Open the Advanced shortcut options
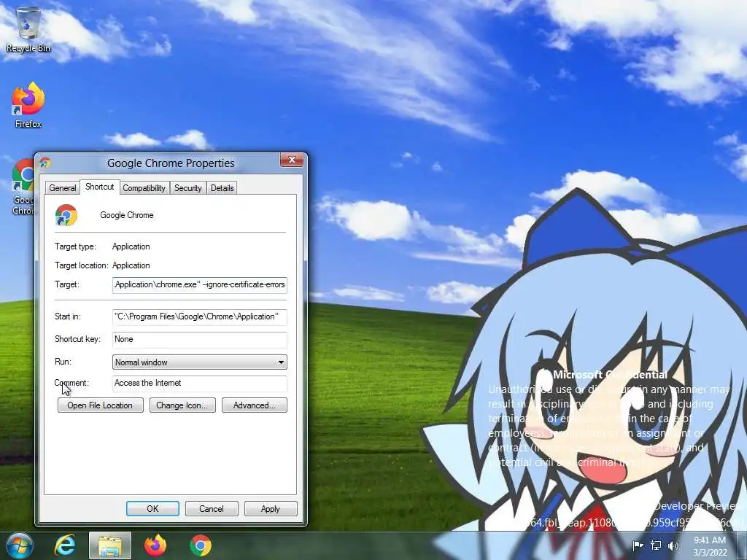The height and width of the screenshot is (560, 747). 255,405
